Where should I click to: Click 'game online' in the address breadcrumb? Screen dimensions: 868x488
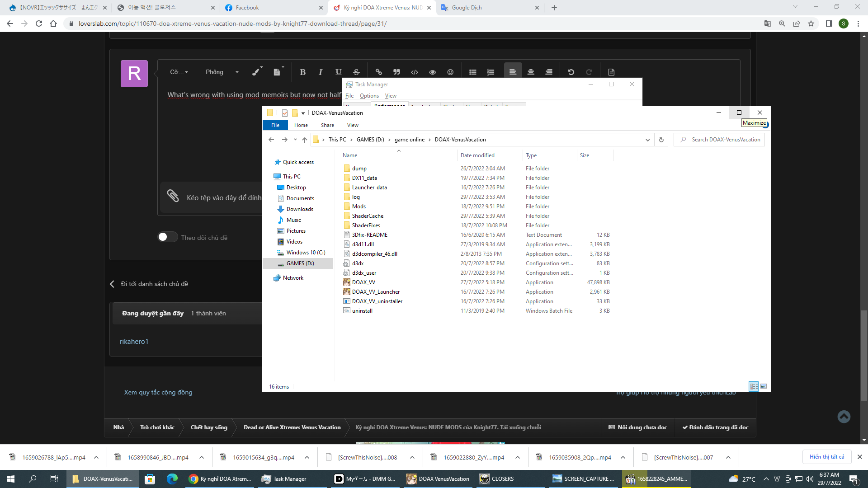coord(410,140)
